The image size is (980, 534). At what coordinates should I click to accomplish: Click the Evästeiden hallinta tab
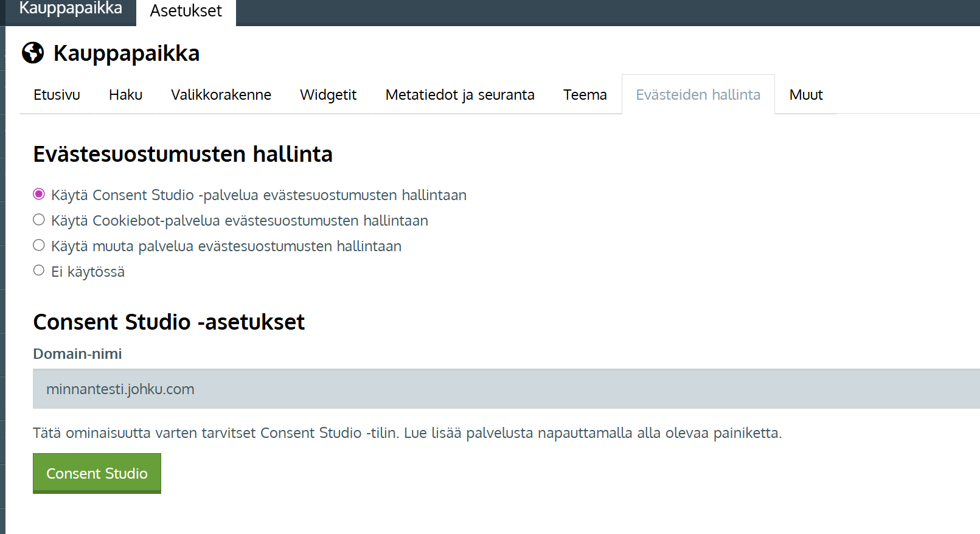[x=698, y=95]
